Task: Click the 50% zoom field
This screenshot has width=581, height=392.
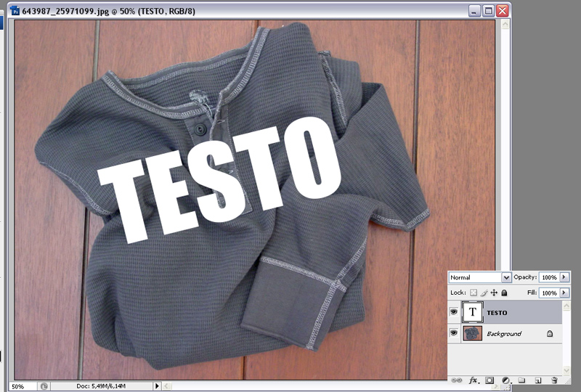Action: 23,386
